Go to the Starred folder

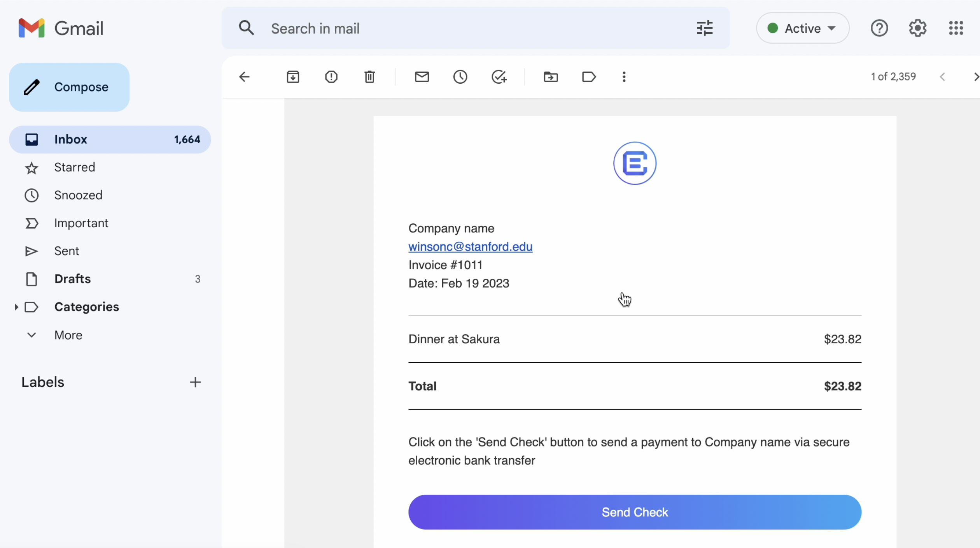(75, 167)
